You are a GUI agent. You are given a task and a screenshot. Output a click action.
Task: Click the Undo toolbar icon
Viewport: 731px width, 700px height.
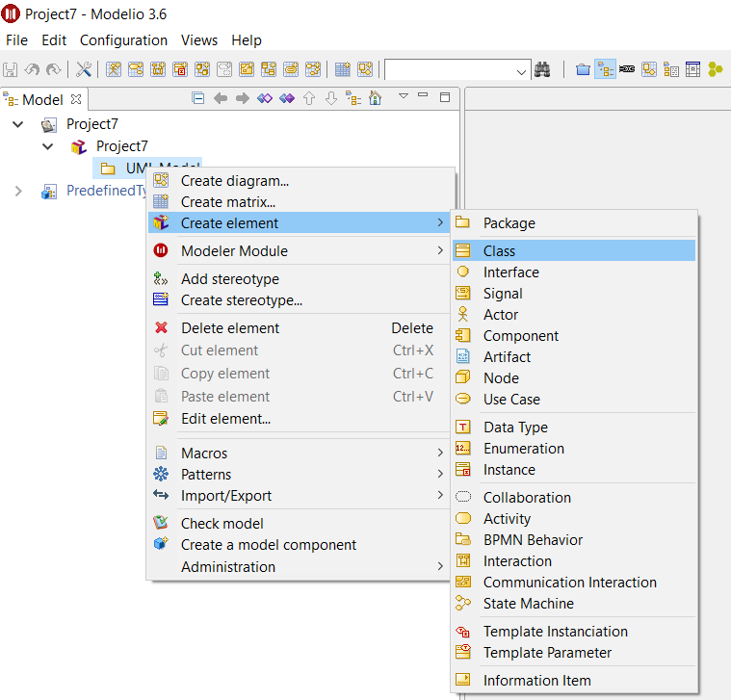coord(32,70)
